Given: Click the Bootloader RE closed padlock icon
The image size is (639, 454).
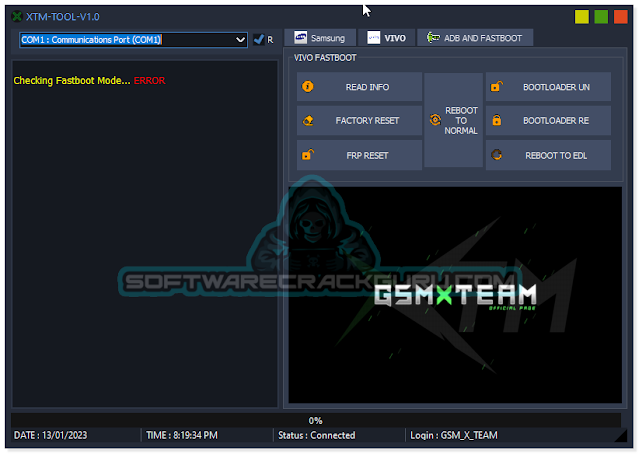Looking at the screenshot, I should (x=496, y=120).
